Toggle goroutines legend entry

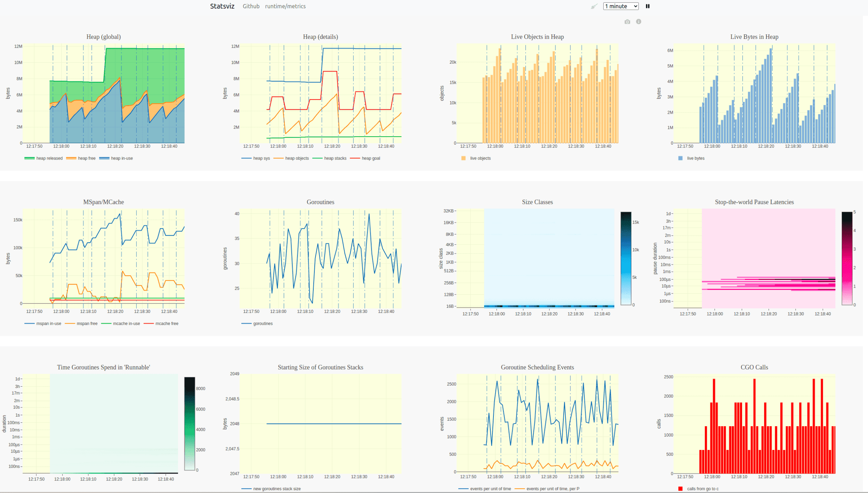[263, 323]
